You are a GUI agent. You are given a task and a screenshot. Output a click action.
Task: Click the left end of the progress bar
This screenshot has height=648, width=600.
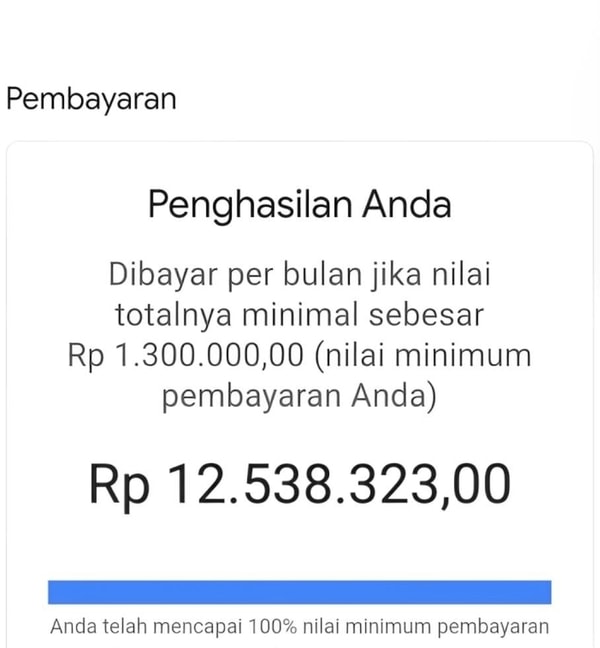click(54, 591)
